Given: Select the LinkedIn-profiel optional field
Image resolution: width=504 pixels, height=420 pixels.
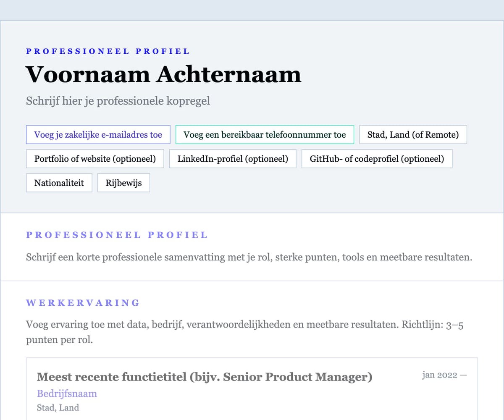Looking at the screenshot, I should [x=233, y=159].
